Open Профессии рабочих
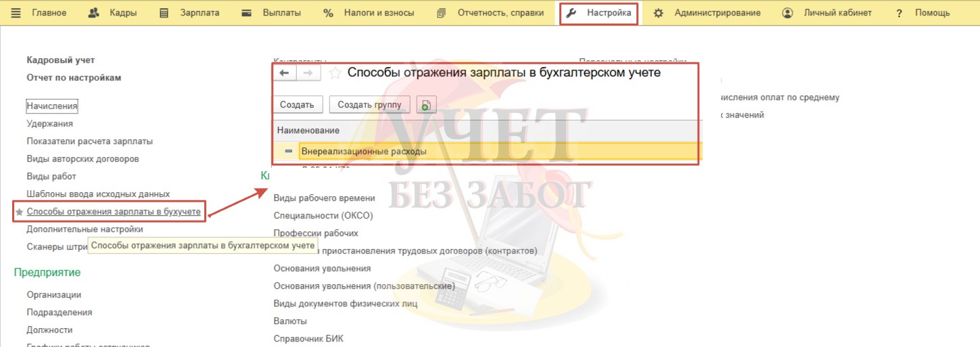Viewport: 980px width, 347px height. pyautogui.click(x=316, y=233)
